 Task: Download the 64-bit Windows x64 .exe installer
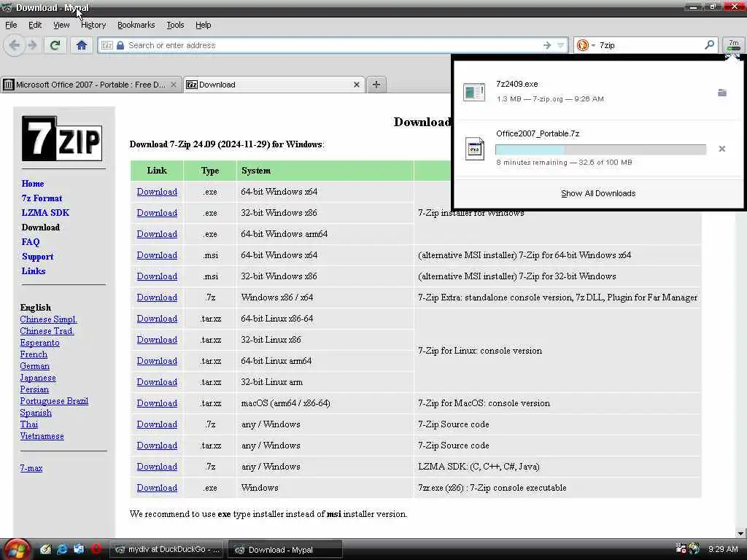click(x=157, y=192)
